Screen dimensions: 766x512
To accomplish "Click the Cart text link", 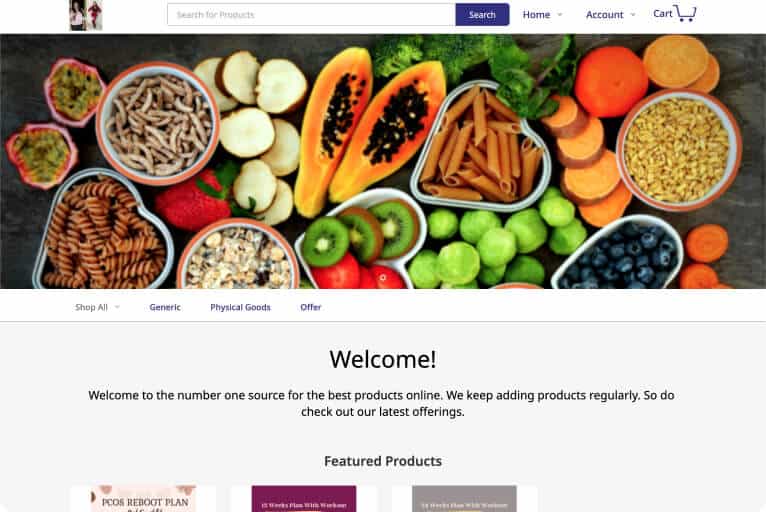I will tap(663, 14).
